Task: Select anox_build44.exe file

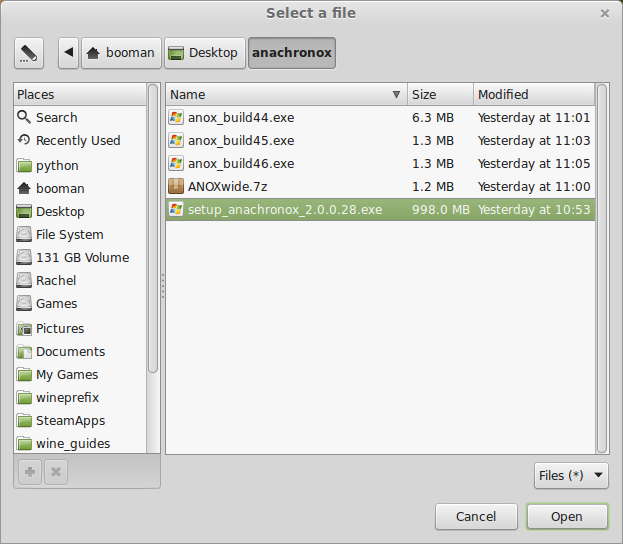Action: click(380, 118)
